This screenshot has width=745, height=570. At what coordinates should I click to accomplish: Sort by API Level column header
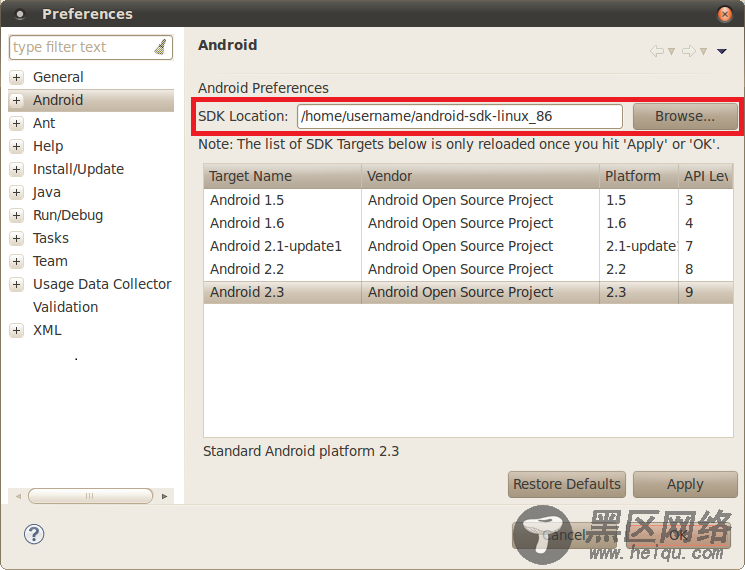pos(706,176)
